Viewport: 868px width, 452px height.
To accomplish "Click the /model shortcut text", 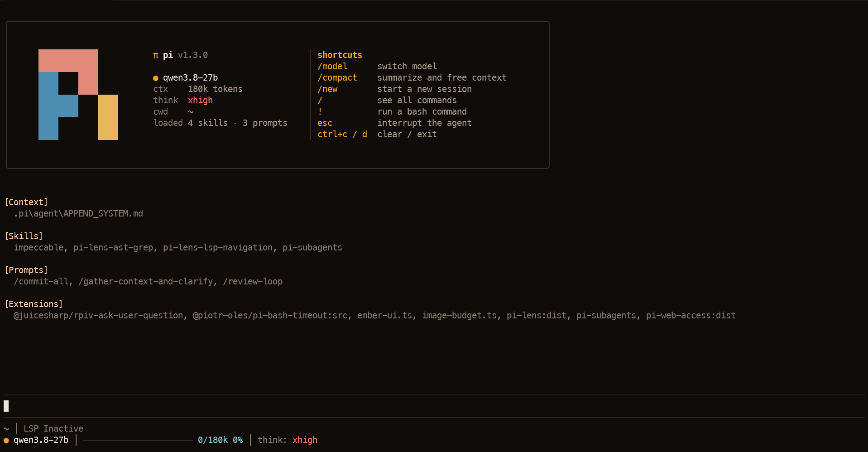I will click(x=332, y=67).
